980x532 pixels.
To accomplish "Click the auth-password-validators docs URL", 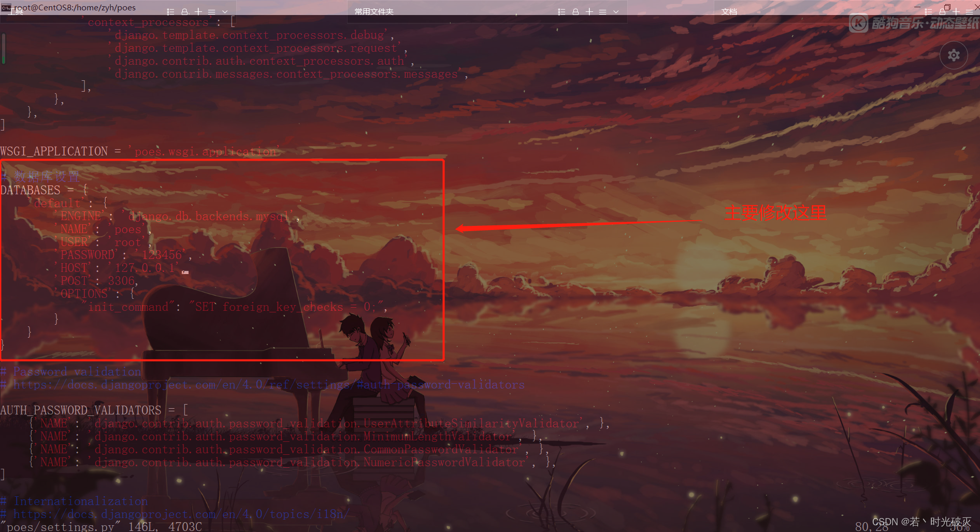I will 269,384.
